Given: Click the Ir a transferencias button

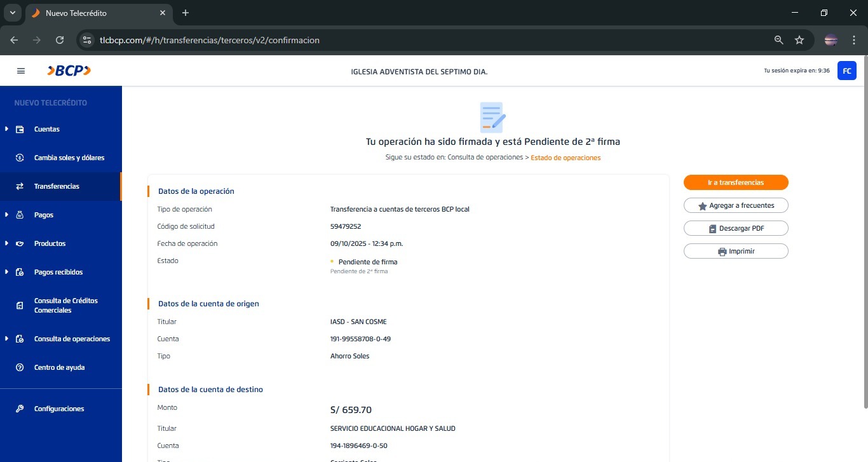Looking at the screenshot, I should (735, 182).
